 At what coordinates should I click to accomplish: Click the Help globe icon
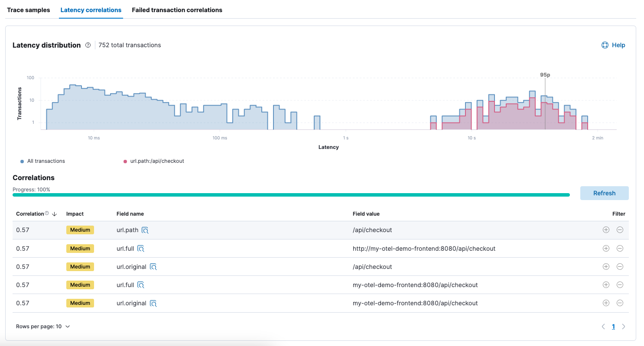(x=605, y=45)
